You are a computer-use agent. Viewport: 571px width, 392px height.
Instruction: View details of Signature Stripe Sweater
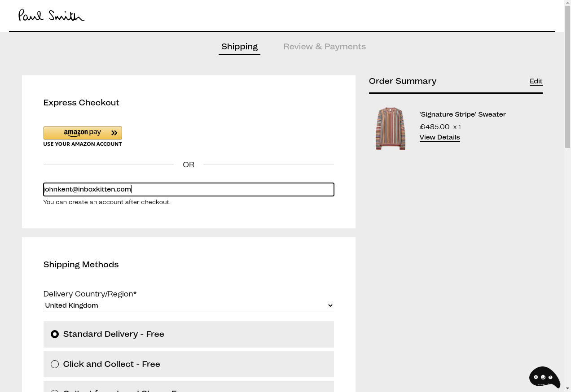(x=439, y=137)
